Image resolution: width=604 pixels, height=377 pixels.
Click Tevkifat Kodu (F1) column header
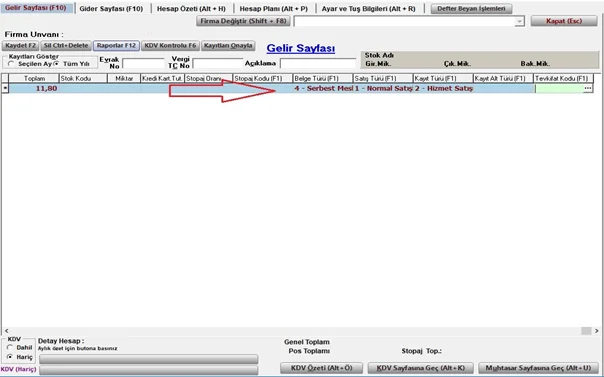click(x=564, y=78)
